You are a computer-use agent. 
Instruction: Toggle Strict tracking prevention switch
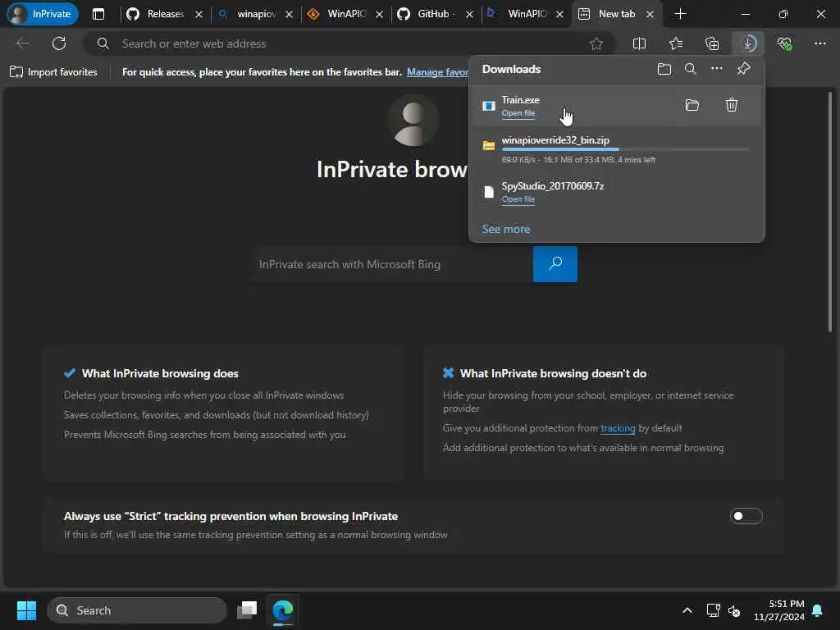746,516
